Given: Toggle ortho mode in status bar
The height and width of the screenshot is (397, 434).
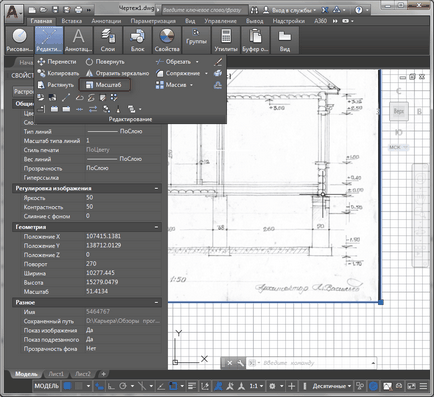Looking at the screenshot, I should (111, 386).
